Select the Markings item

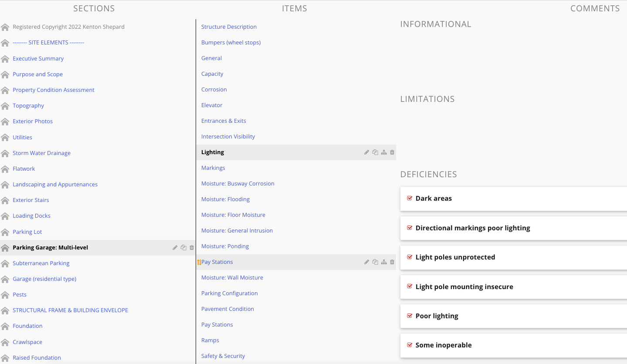(213, 168)
